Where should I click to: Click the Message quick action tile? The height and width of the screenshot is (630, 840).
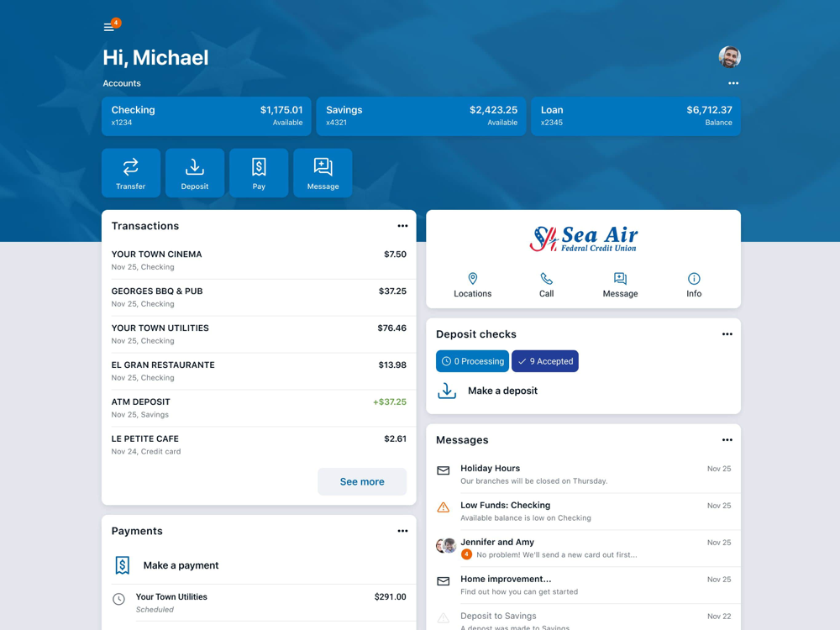(x=323, y=173)
